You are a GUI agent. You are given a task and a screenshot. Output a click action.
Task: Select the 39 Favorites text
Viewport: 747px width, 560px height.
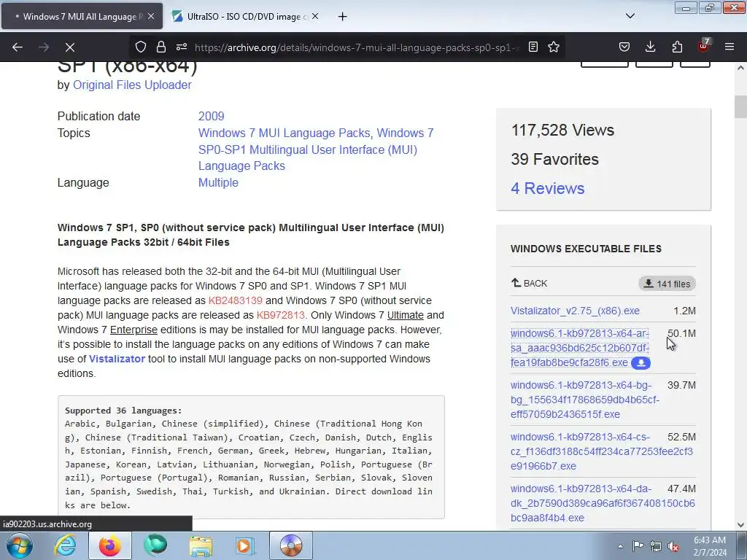(554, 159)
